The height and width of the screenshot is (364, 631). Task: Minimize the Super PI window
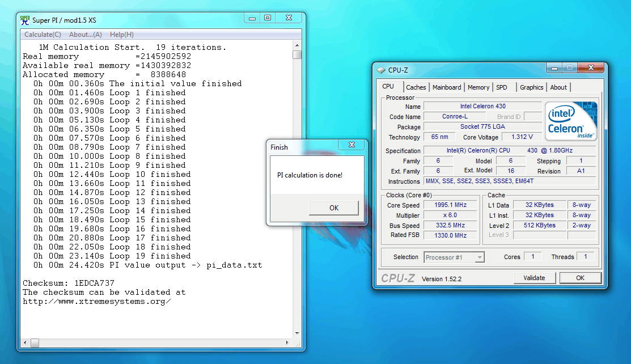pos(252,18)
